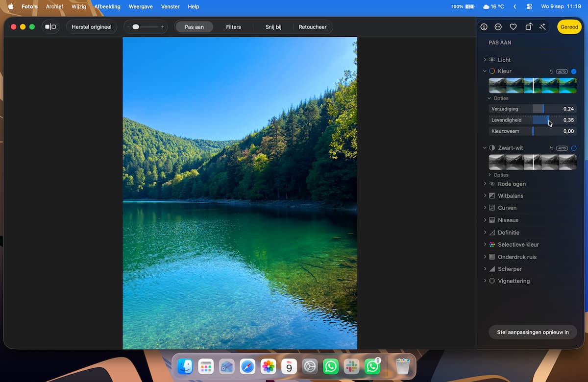Open the More options ellipsis icon
This screenshot has width=588, height=382.
click(498, 27)
